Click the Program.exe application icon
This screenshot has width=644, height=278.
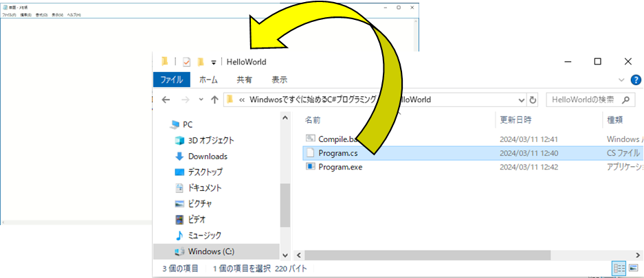(x=311, y=167)
